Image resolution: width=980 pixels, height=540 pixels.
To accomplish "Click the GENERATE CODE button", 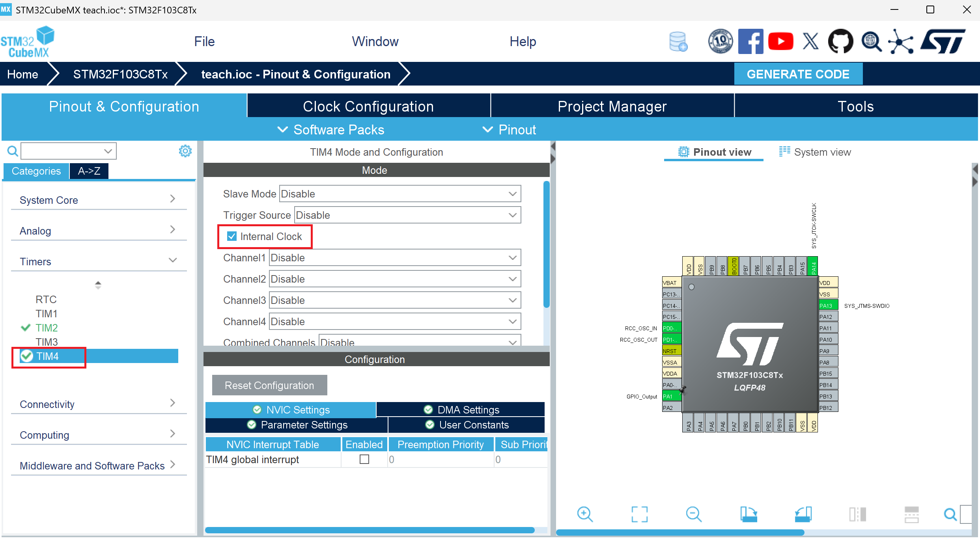I will (x=798, y=74).
